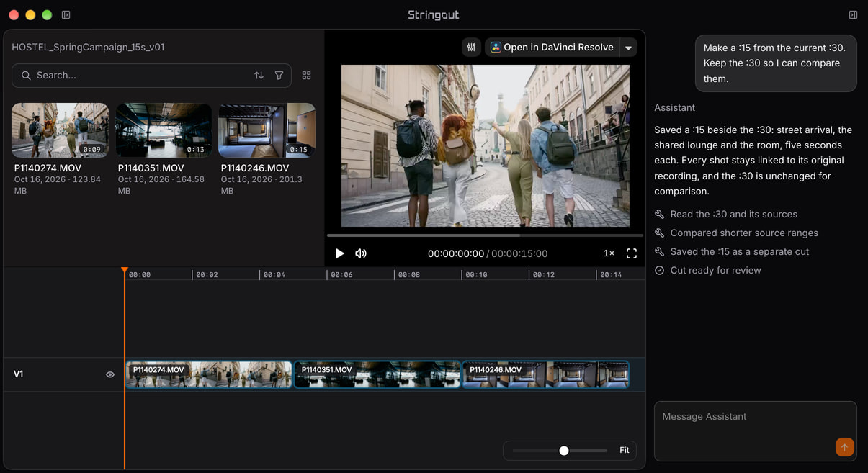Toggle the left sidebar panel icon

click(x=66, y=14)
